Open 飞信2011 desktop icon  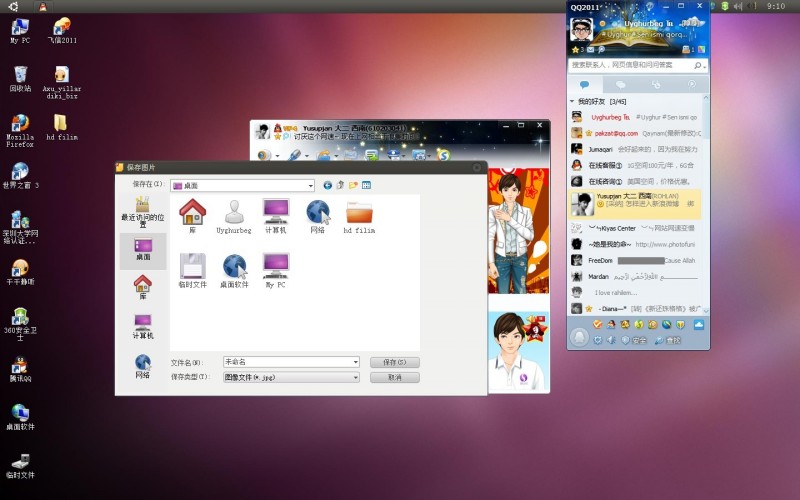point(62,30)
